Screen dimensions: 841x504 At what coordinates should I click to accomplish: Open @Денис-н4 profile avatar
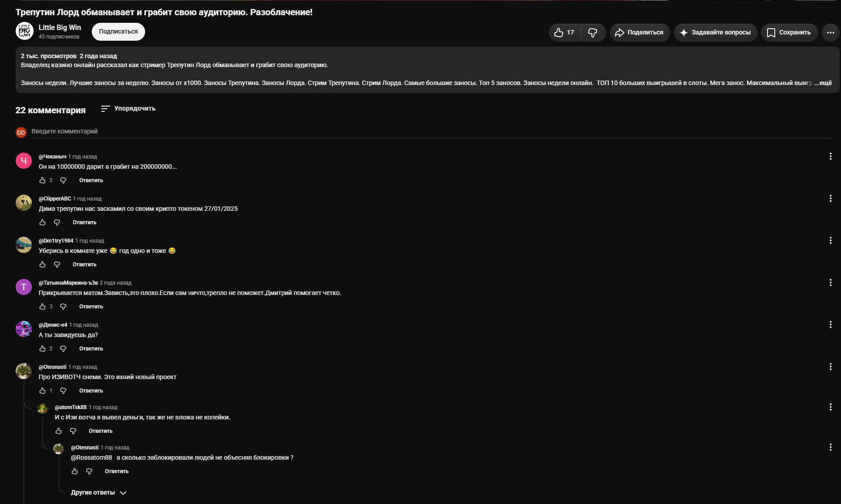click(x=24, y=329)
